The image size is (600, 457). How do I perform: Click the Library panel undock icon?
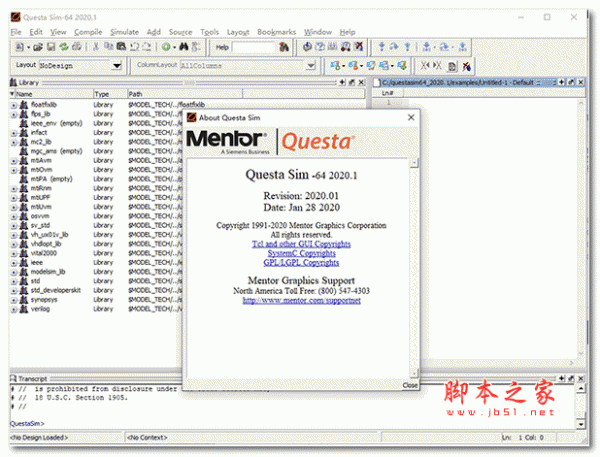click(351, 82)
